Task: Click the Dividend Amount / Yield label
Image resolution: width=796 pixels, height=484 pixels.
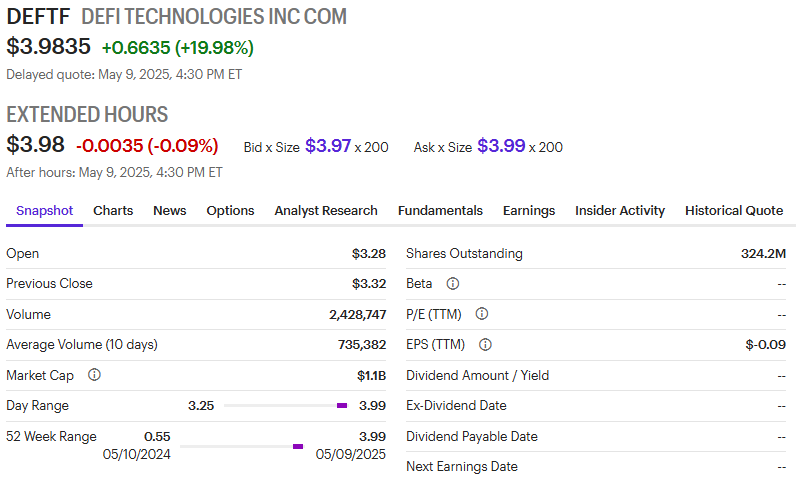Action: pos(478,375)
